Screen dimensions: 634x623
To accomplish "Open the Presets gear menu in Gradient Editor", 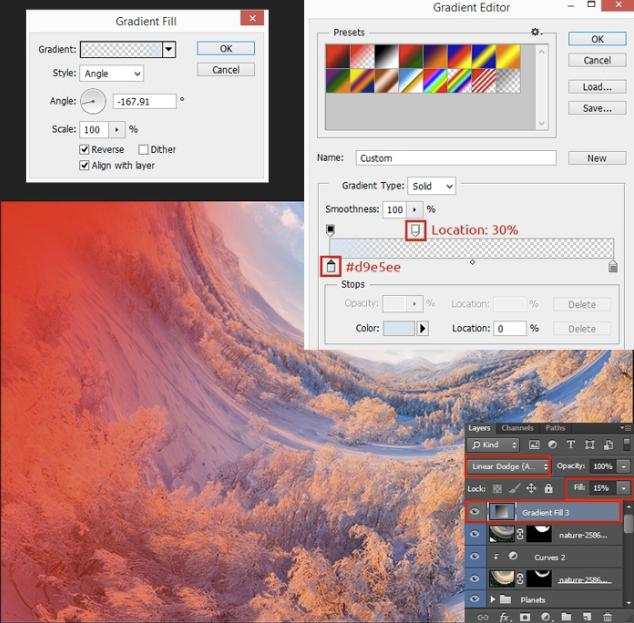I will coord(536,32).
